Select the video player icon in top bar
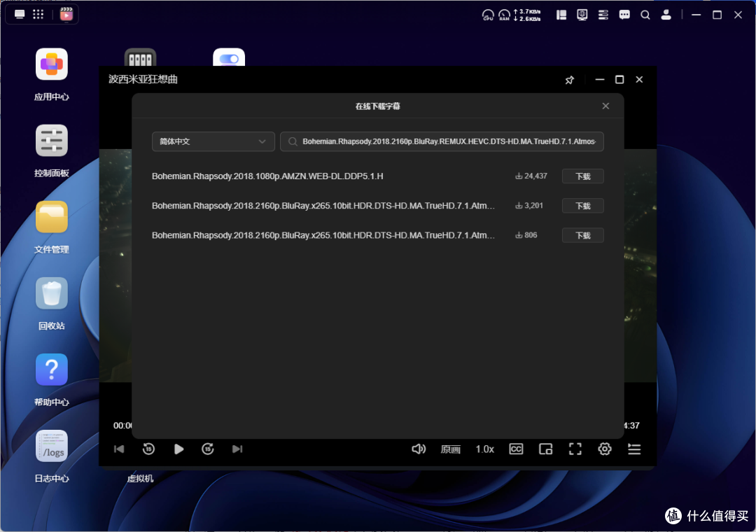This screenshot has height=532, width=756. tap(66, 14)
